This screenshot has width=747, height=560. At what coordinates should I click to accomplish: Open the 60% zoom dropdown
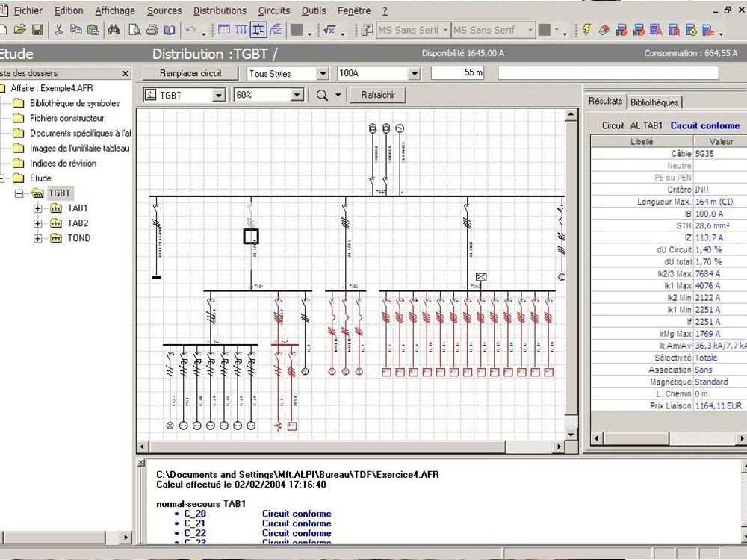click(297, 95)
